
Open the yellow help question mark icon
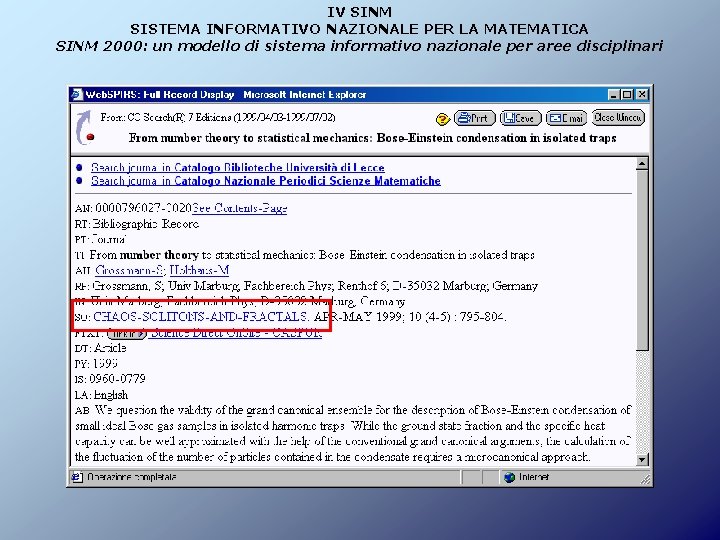(442, 119)
